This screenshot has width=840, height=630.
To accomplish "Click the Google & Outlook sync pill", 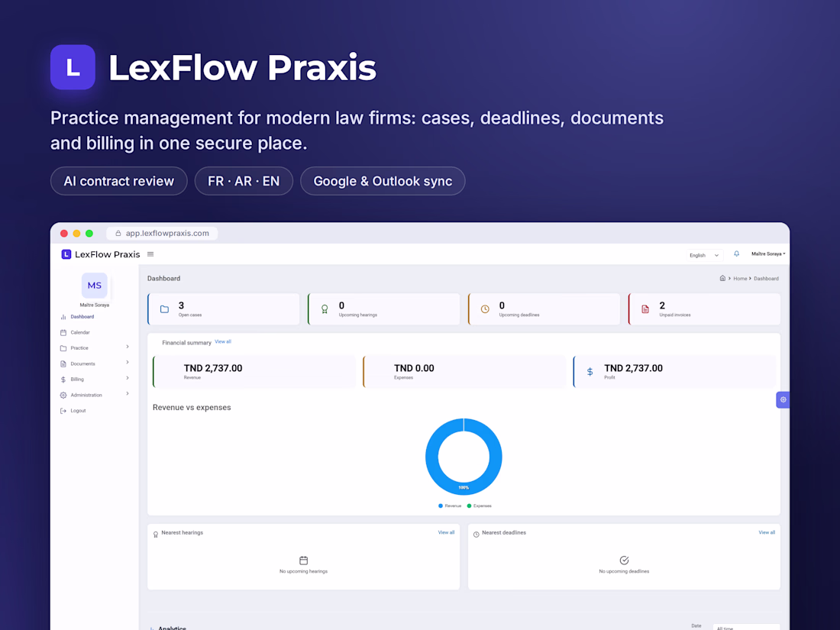I will point(383,181).
